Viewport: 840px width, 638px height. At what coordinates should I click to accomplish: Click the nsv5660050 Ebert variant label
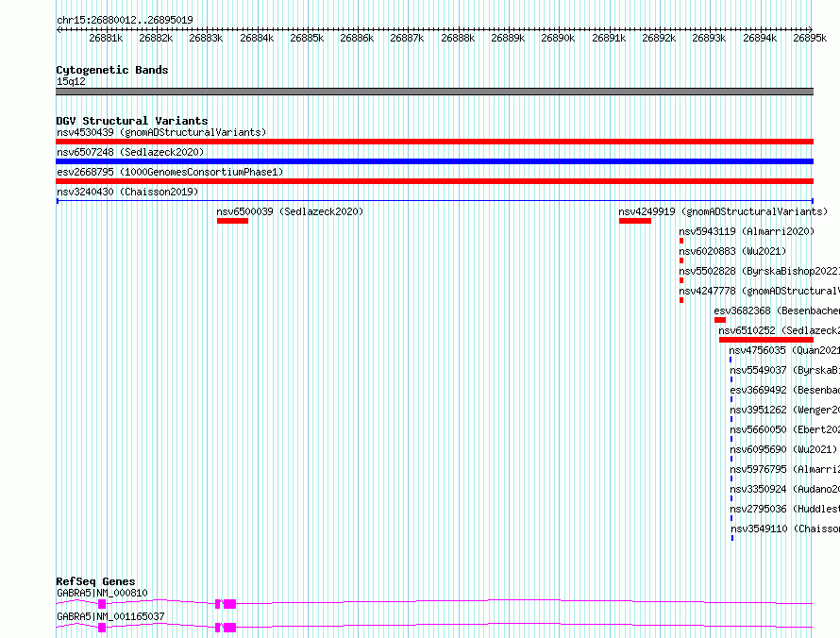pos(785,429)
